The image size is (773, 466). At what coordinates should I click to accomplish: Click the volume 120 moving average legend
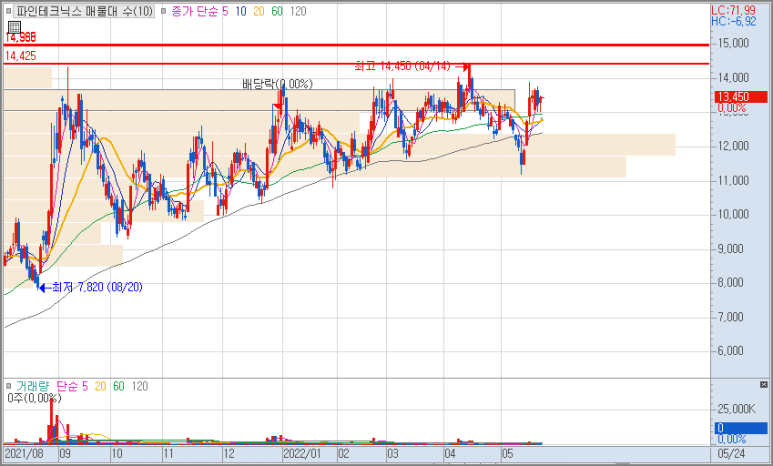pos(140,386)
